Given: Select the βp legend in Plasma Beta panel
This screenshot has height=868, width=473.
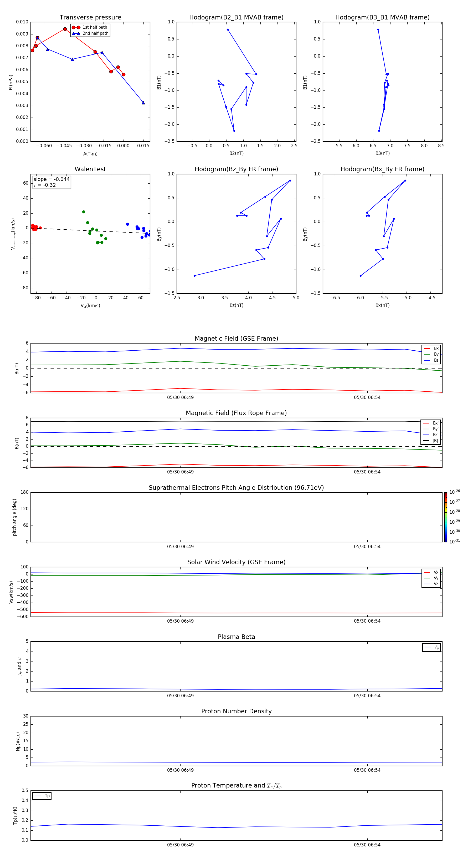Looking at the screenshot, I should 431,647.
